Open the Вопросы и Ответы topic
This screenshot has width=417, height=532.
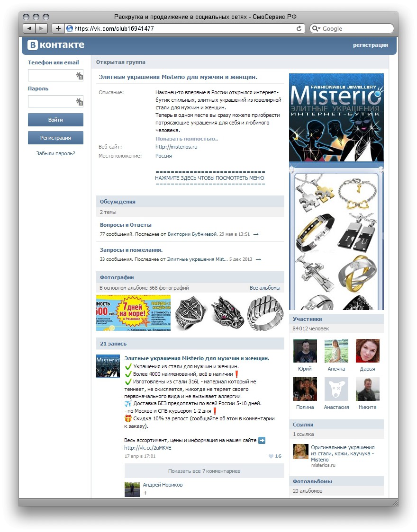(x=126, y=225)
